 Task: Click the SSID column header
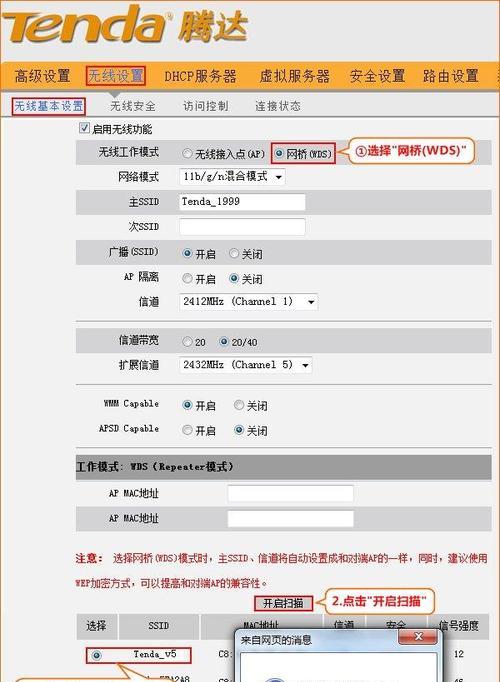tap(158, 626)
